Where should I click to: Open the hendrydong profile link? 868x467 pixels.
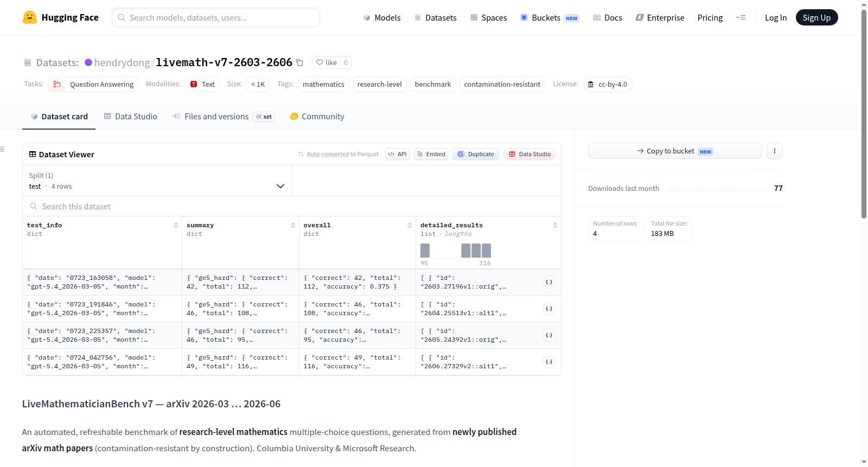(x=122, y=62)
